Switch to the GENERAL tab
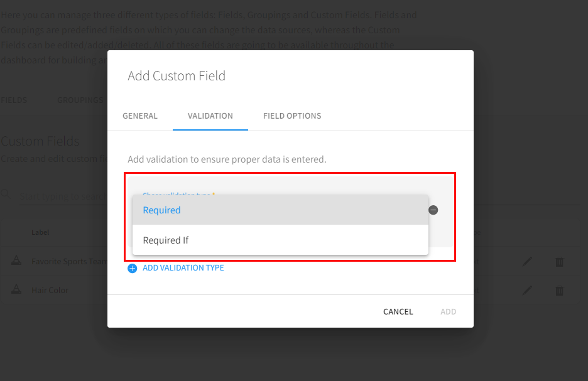The height and width of the screenshot is (381, 588). (140, 116)
